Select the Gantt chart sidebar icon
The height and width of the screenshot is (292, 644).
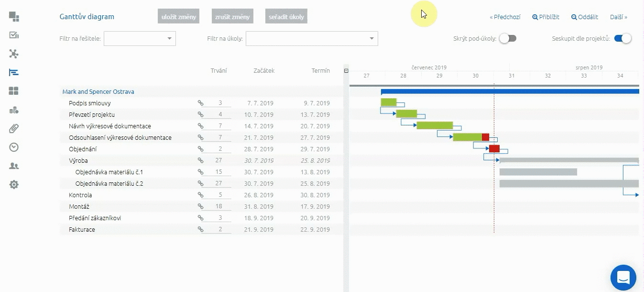tap(14, 72)
